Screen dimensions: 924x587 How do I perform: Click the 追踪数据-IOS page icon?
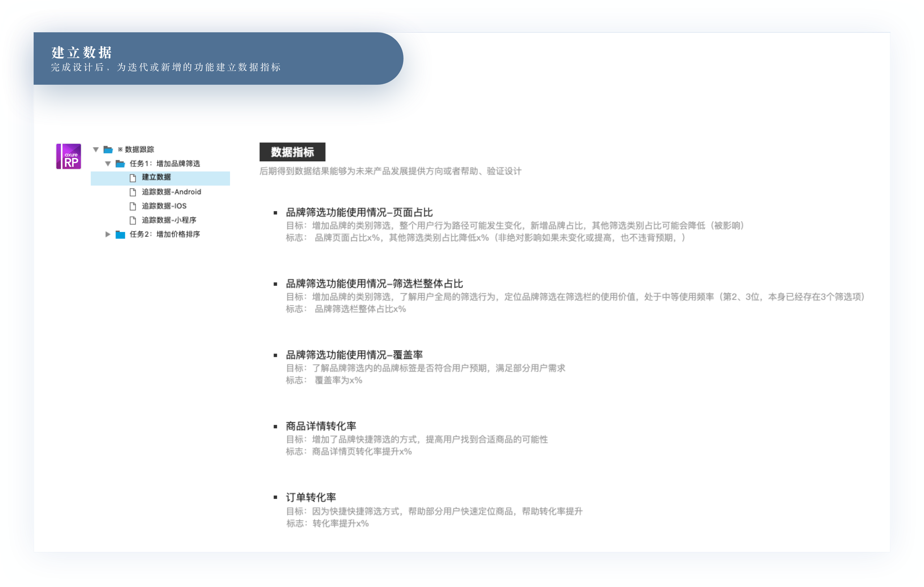coord(133,206)
